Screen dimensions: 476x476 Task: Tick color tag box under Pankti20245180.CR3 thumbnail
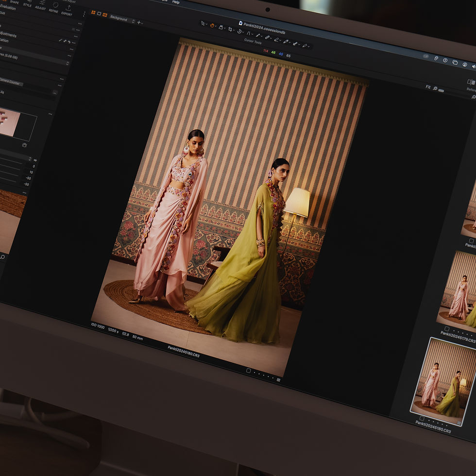(422, 418)
